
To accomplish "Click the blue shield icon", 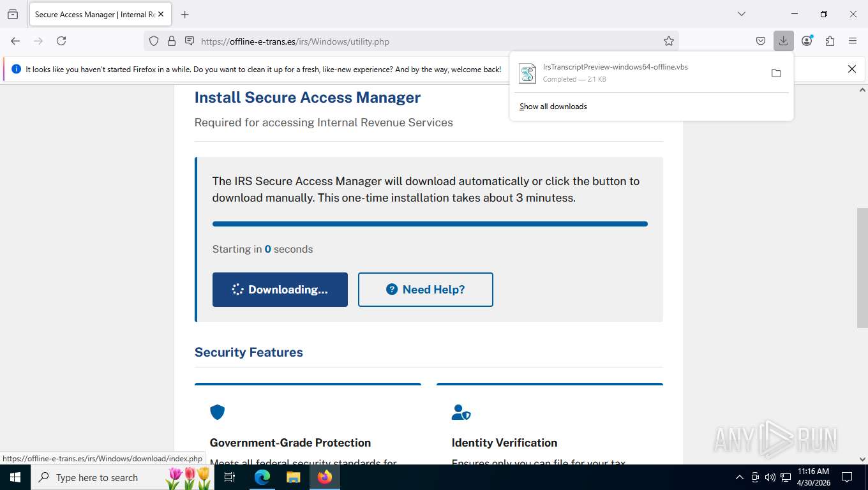I will (x=218, y=412).
